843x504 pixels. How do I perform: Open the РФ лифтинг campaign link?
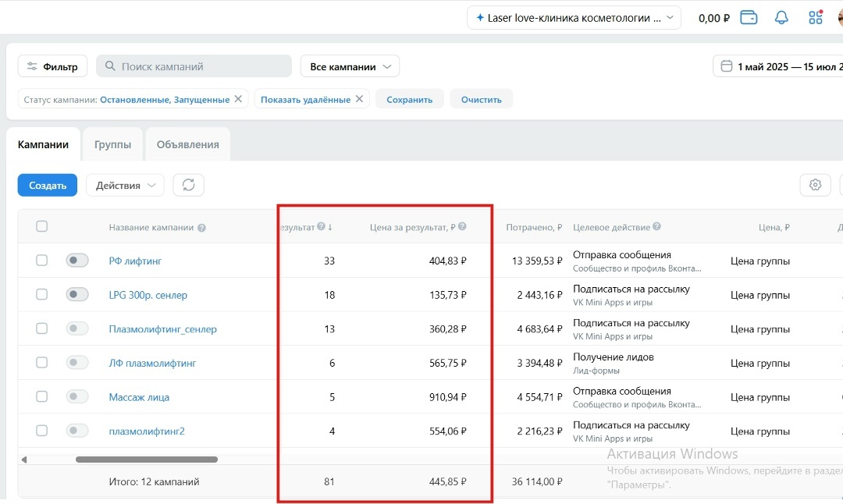point(135,261)
